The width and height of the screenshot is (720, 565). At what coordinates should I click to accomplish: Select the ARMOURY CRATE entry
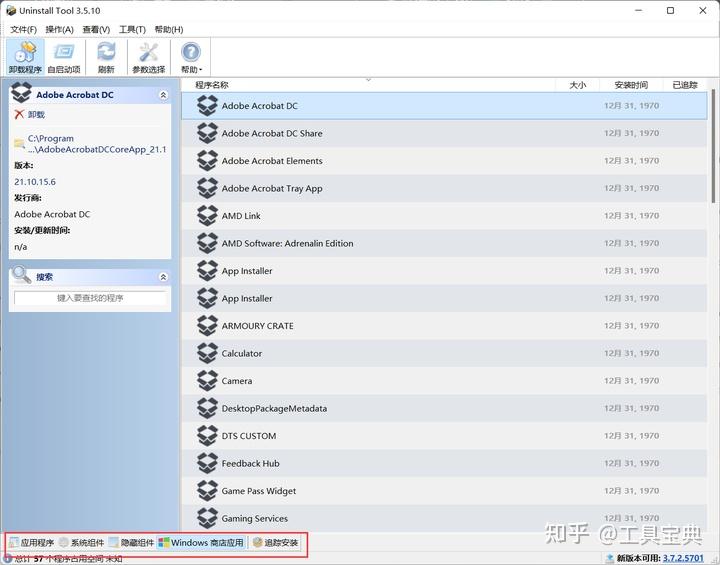coord(444,326)
